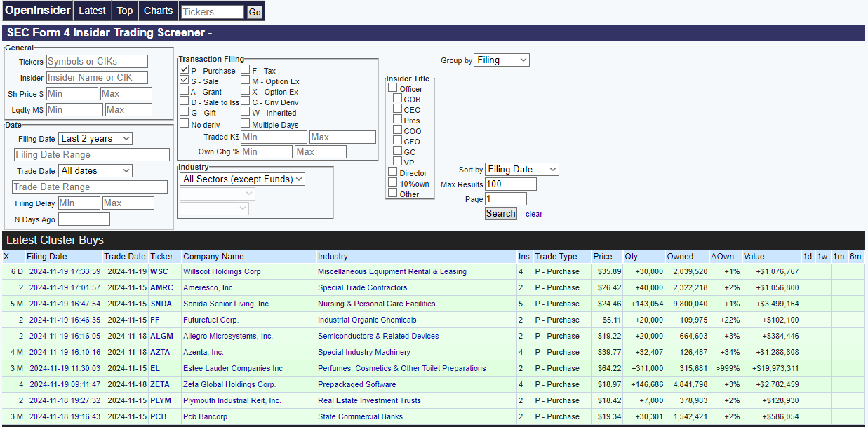Sort table by Filing Date column header
Screen dimensions: 868x427
click(x=47, y=257)
